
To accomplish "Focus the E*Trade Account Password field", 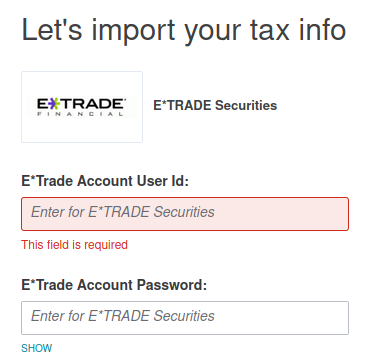I will click(x=185, y=318).
